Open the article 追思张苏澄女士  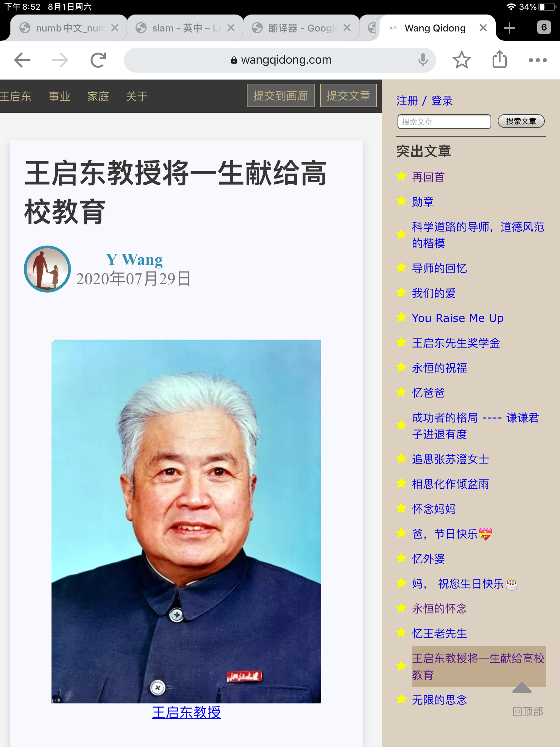point(450,459)
